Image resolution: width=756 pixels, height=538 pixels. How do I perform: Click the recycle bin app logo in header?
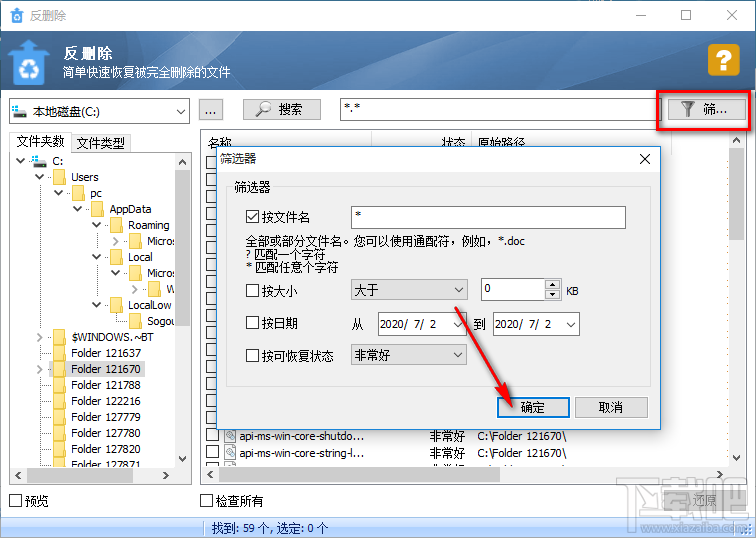coord(28,62)
